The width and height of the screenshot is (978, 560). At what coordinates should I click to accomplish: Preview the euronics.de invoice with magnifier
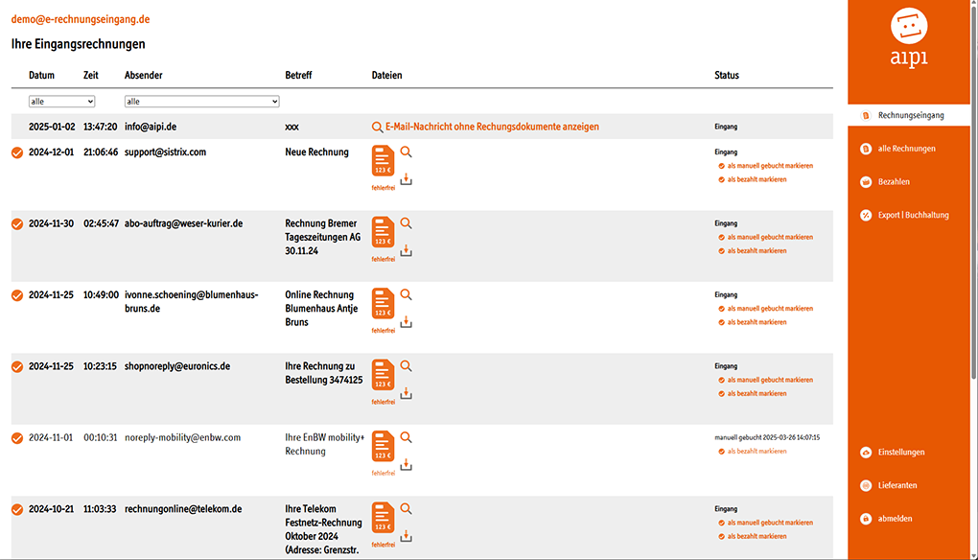[x=406, y=366]
